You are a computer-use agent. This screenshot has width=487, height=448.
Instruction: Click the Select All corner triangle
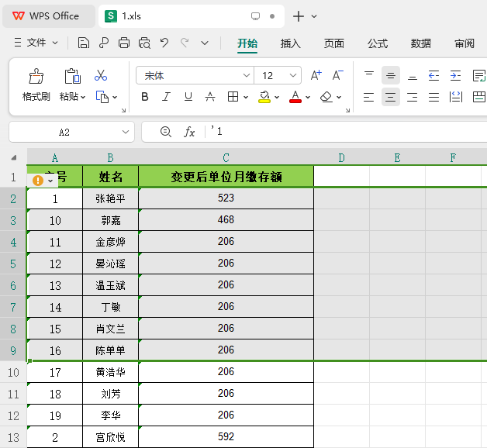(x=14, y=157)
